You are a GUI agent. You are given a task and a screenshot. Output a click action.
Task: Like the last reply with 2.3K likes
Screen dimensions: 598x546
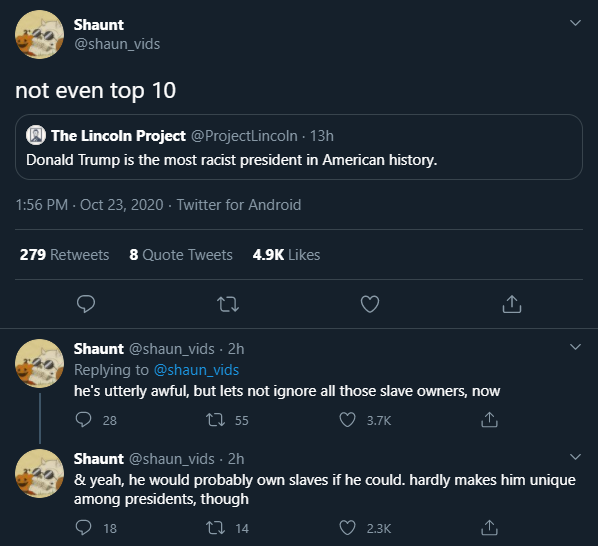347,528
